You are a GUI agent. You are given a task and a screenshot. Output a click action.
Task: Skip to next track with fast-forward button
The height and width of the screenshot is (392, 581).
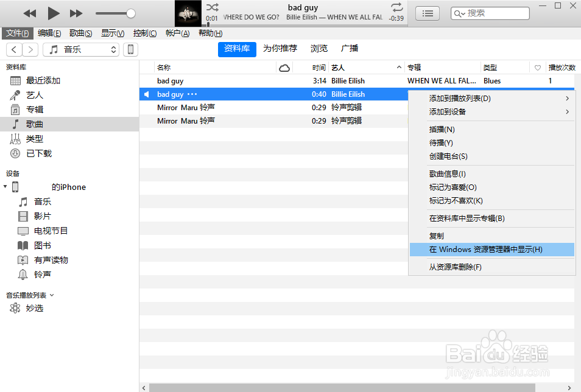tap(76, 14)
